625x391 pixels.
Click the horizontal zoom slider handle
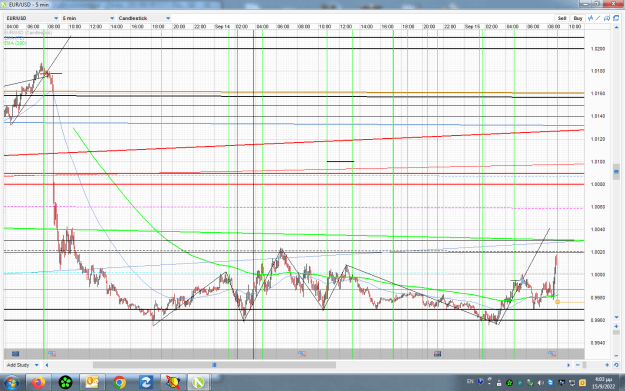point(584,365)
